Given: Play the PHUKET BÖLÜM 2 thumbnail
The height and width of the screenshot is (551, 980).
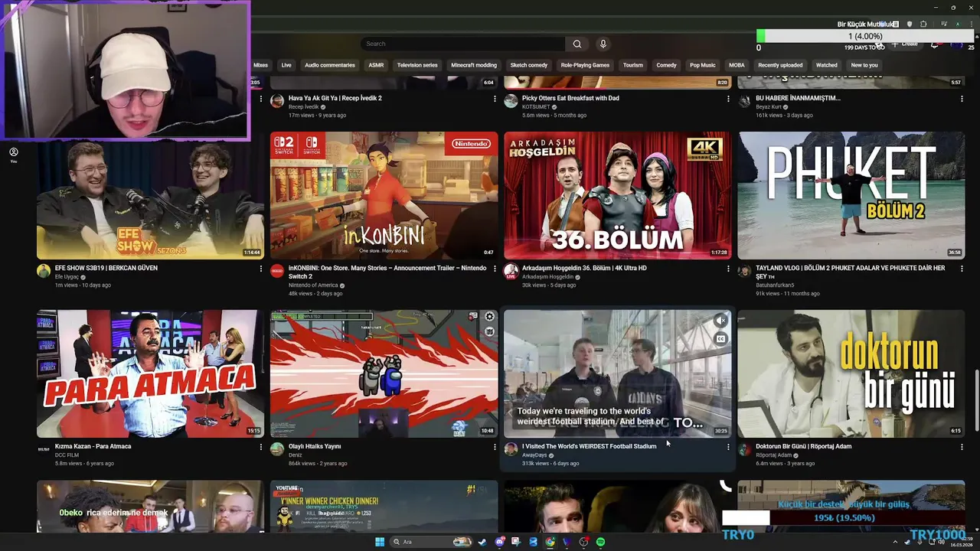Looking at the screenshot, I should (851, 195).
